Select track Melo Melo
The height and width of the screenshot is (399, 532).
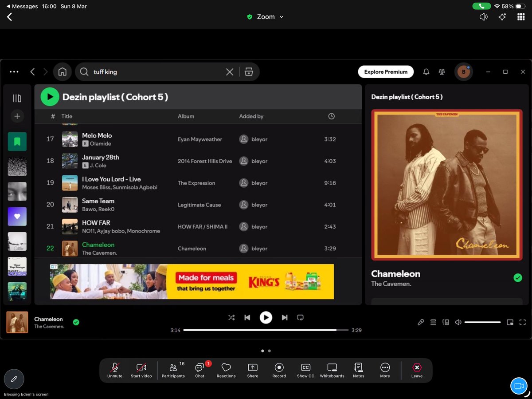coord(198,139)
